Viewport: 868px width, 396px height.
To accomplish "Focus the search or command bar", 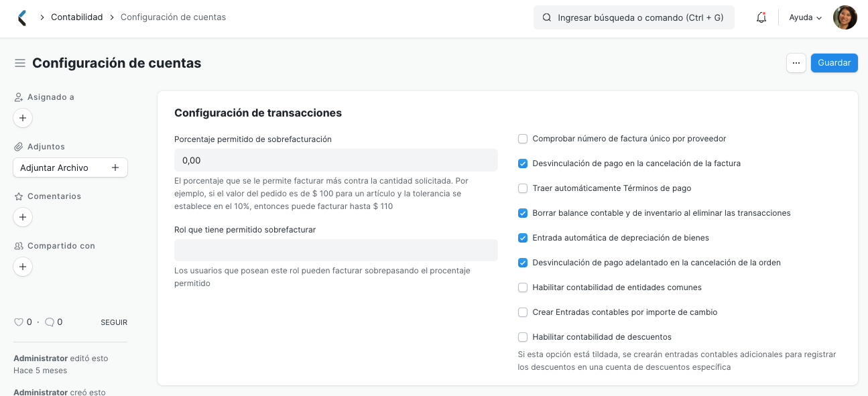I will point(634,18).
